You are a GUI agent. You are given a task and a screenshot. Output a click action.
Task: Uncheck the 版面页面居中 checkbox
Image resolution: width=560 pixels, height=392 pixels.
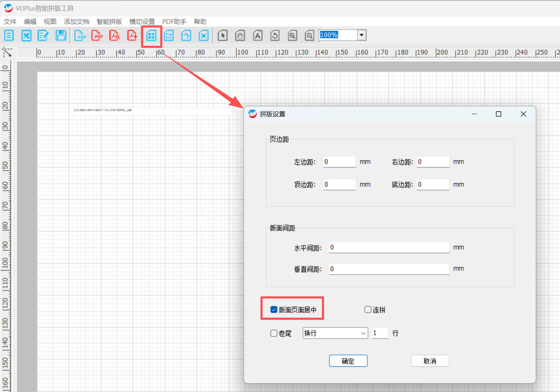pyautogui.click(x=274, y=310)
